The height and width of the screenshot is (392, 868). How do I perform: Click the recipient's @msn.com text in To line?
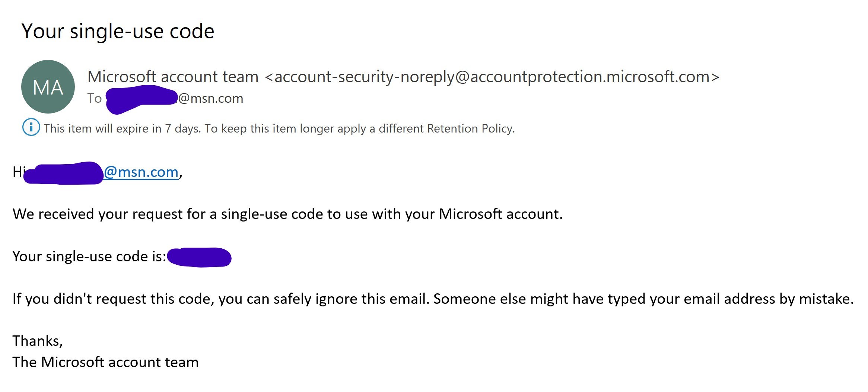[x=211, y=98]
